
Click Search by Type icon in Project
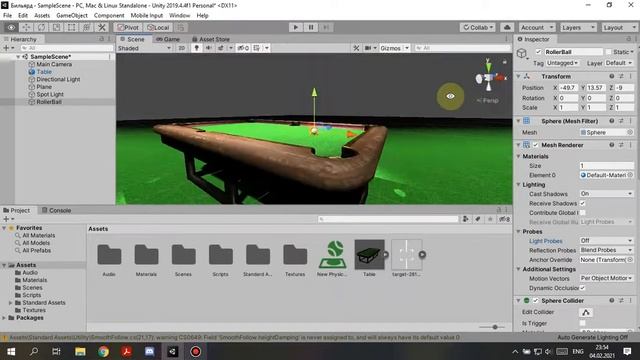(x=466, y=219)
